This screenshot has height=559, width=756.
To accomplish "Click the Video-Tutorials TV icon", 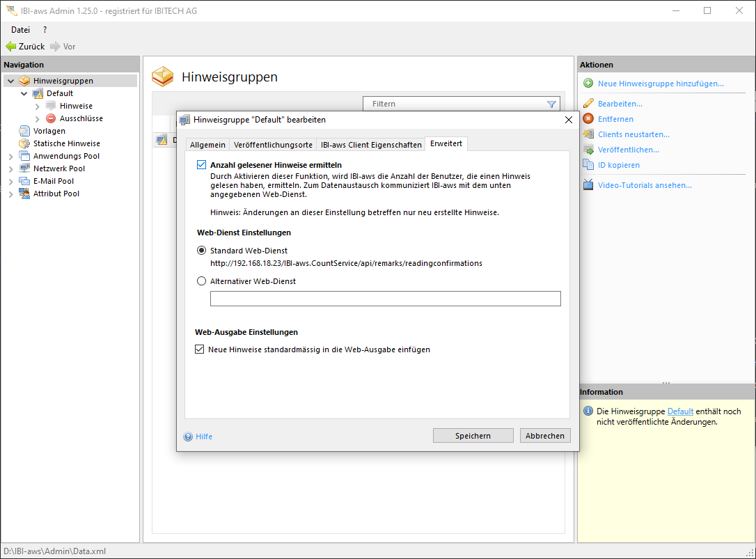I will click(x=588, y=185).
